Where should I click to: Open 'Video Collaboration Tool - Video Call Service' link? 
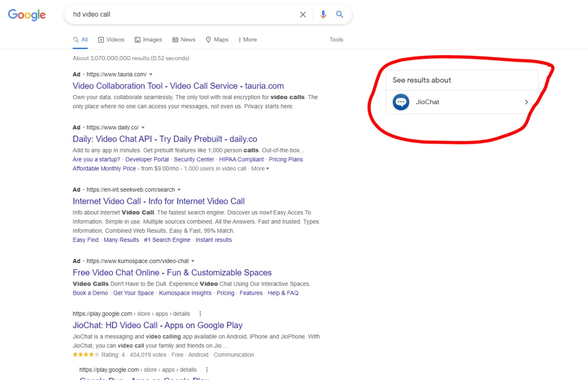(178, 86)
